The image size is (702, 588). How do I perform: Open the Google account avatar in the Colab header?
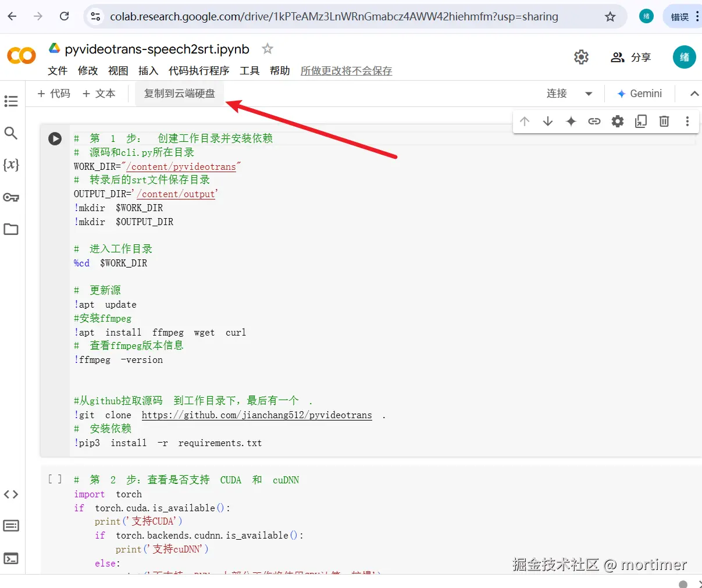pyautogui.click(x=685, y=57)
